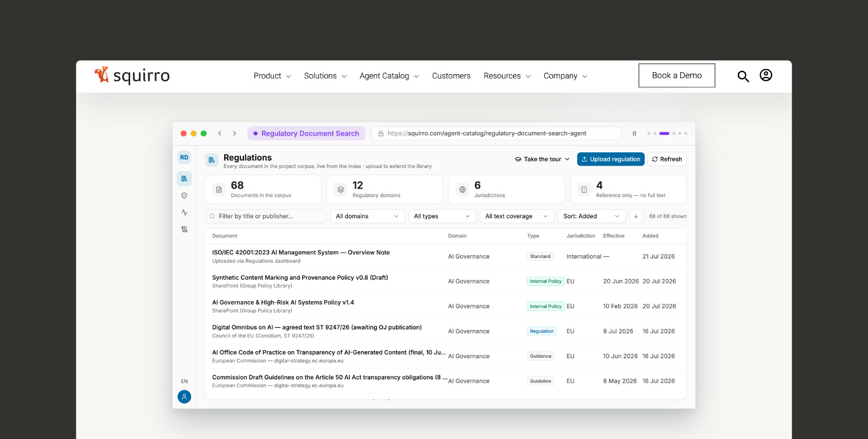
Task: Focus the Filter by title or publisher field
Action: 266,216
